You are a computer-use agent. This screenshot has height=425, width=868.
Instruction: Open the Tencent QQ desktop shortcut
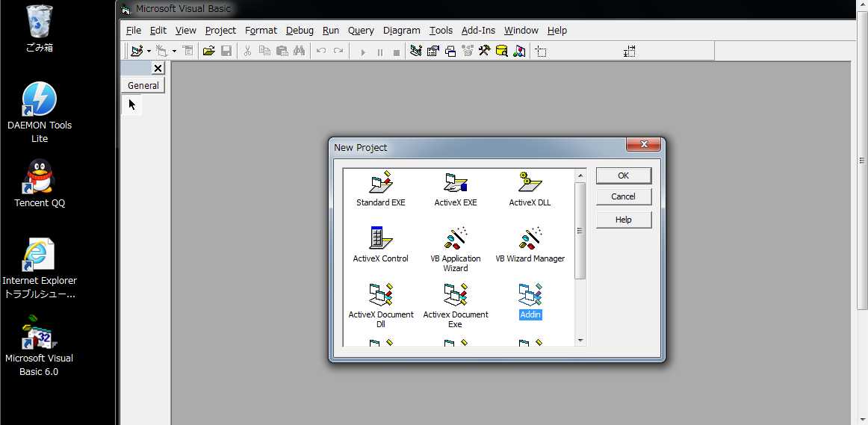point(40,184)
